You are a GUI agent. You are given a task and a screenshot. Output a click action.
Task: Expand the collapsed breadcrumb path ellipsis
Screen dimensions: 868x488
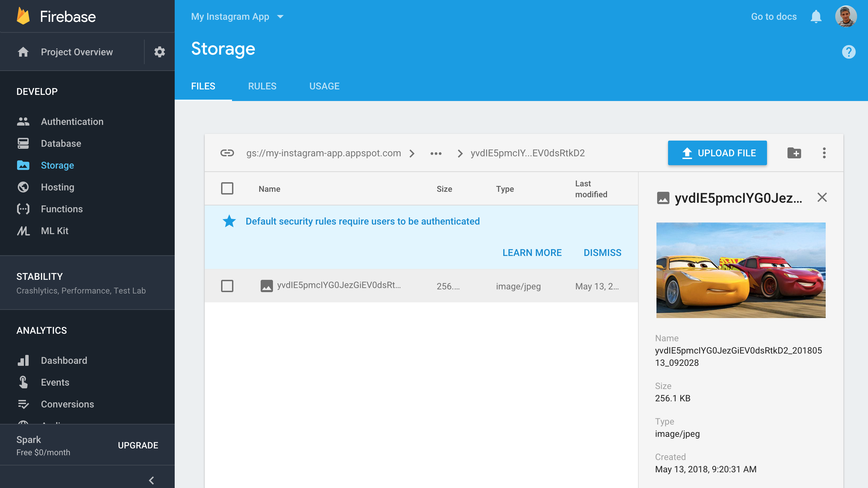pos(436,153)
